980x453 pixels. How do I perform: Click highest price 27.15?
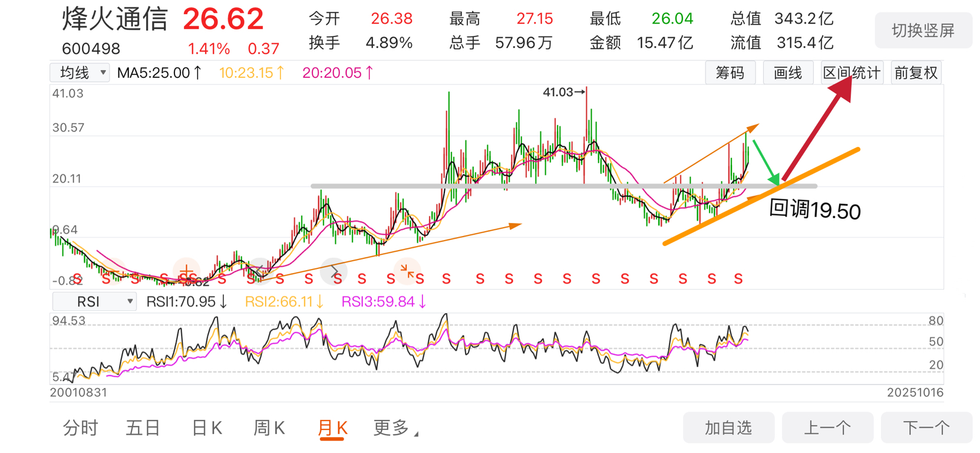pyautogui.click(x=534, y=19)
